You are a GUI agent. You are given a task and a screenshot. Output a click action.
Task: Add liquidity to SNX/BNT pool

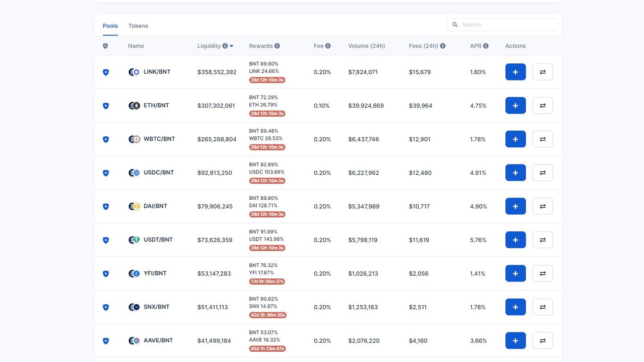tap(515, 307)
